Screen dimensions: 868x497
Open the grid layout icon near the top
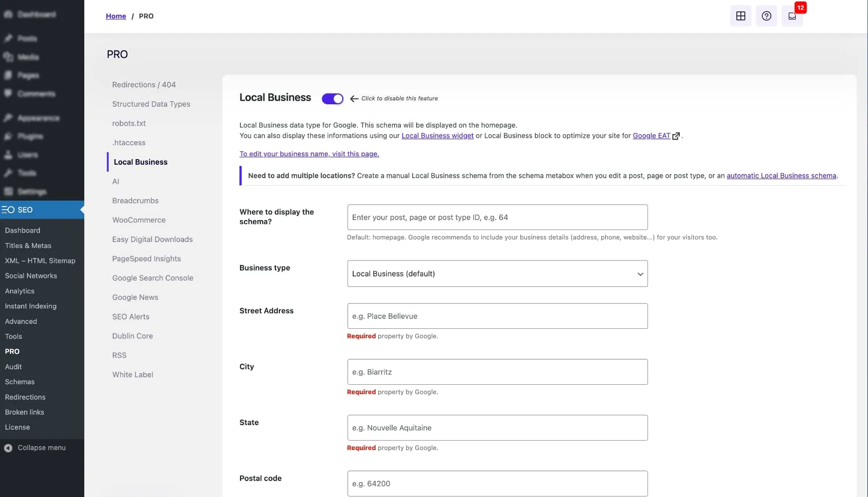coord(740,15)
